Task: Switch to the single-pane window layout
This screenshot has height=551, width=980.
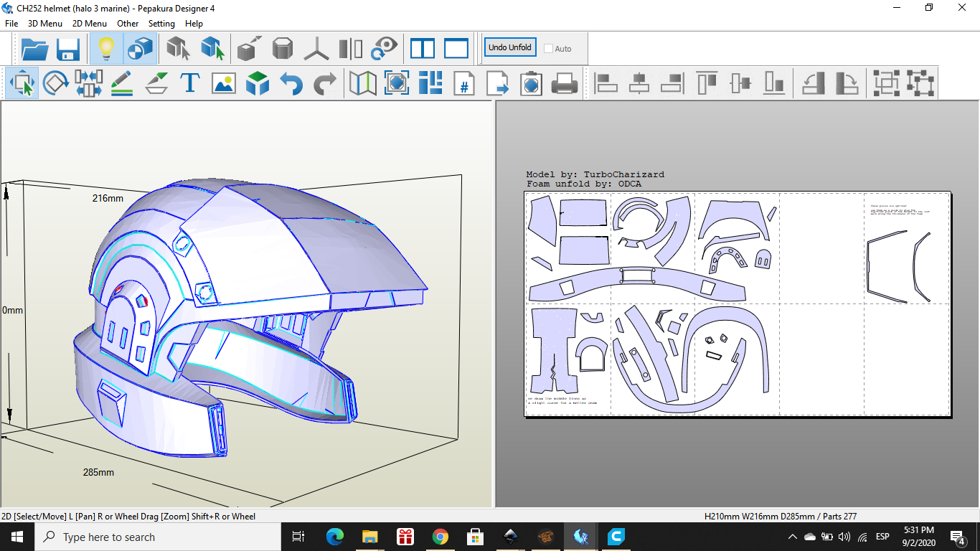Action: click(456, 49)
